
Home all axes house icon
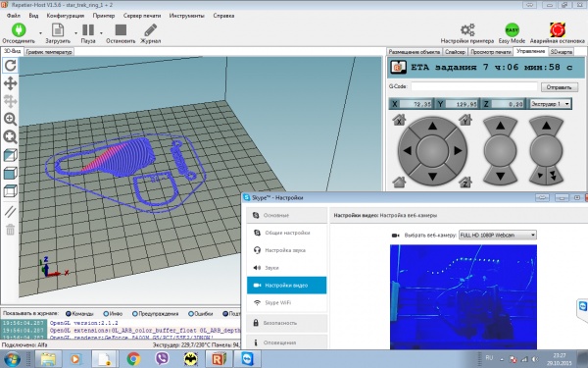click(399, 182)
